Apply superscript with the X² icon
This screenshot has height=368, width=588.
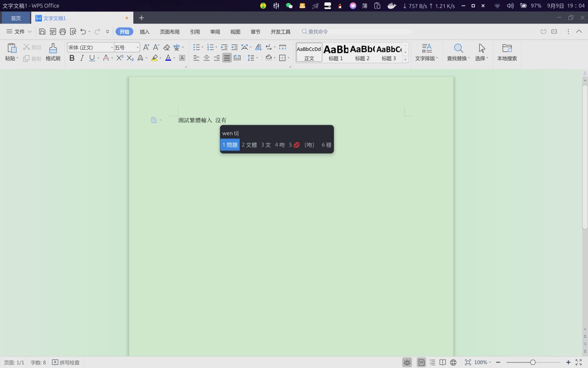click(x=119, y=58)
